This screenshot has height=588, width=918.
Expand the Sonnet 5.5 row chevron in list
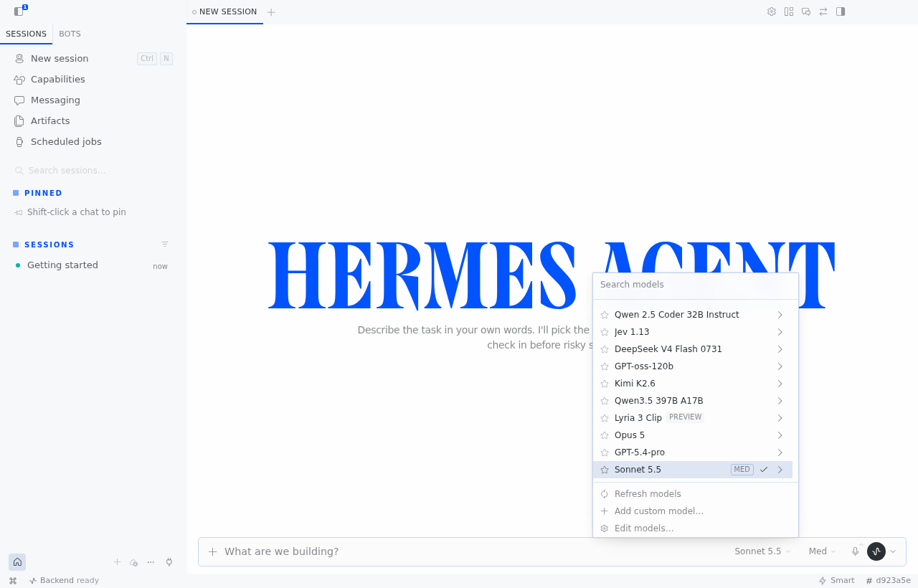[780, 470]
